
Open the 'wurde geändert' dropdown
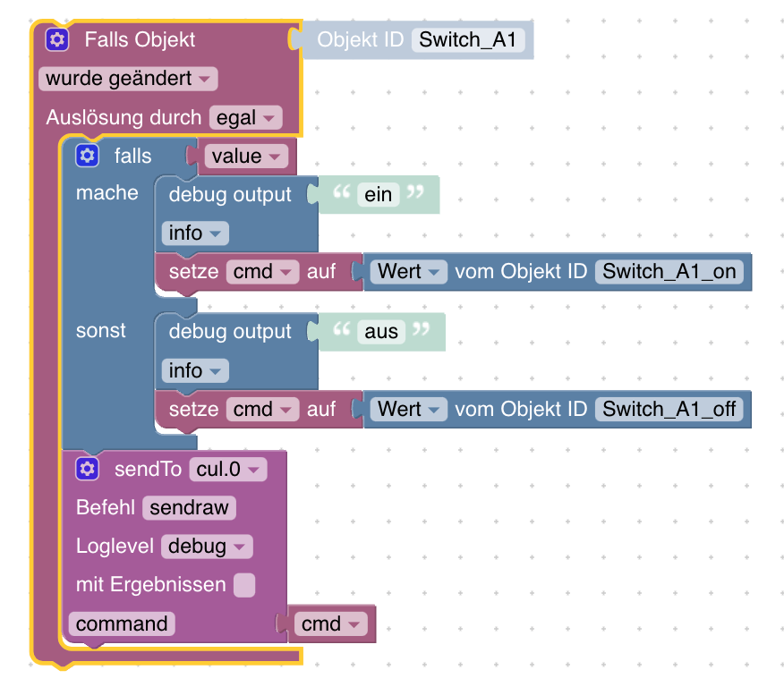(x=128, y=79)
